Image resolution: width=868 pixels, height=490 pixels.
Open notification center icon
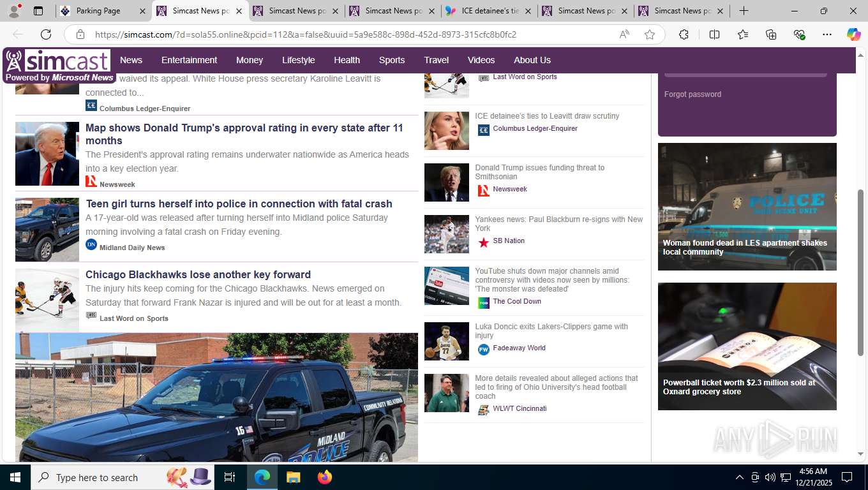coord(847,477)
